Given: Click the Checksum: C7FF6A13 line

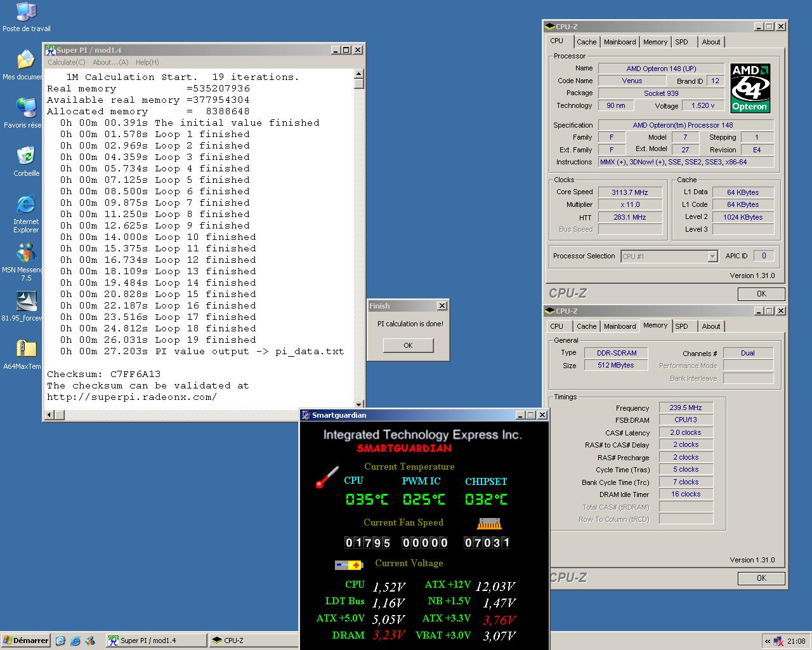Looking at the screenshot, I should (104, 374).
